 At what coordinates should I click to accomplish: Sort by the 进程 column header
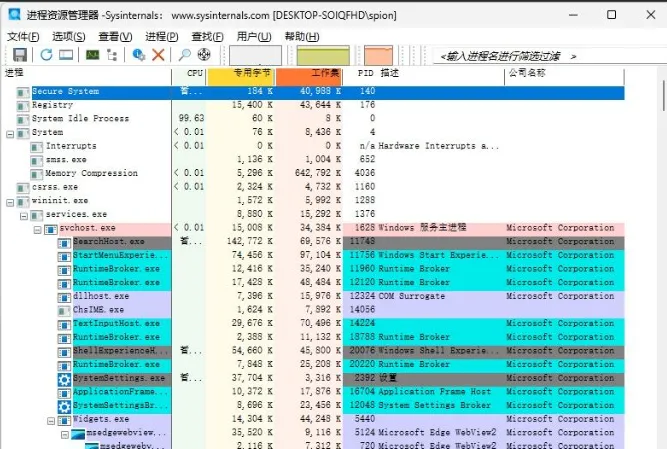(x=87, y=75)
